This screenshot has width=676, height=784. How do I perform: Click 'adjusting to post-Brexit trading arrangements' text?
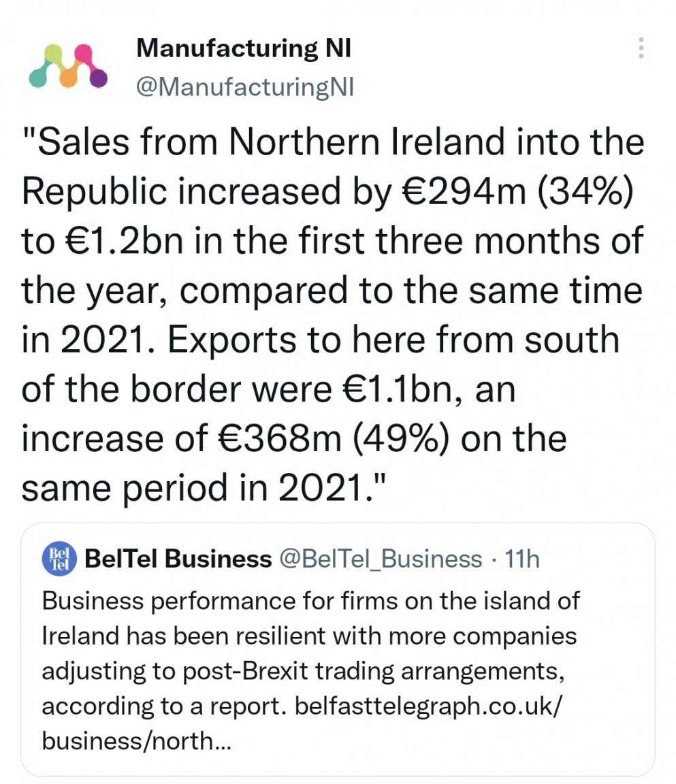304,671
